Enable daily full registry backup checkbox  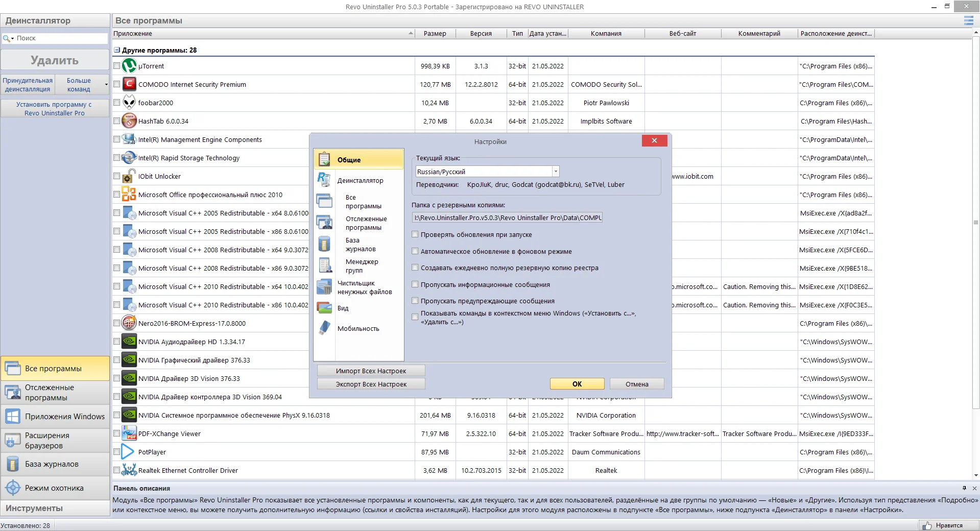415,268
